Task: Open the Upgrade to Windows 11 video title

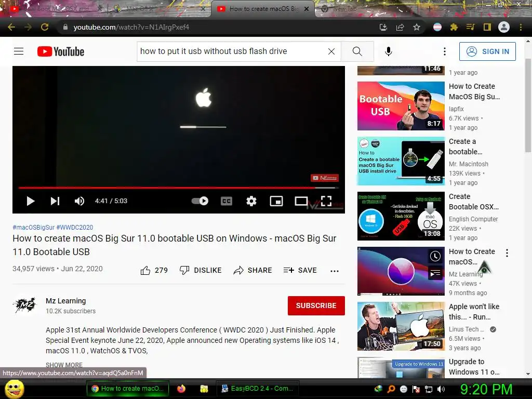Action: (x=474, y=367)
